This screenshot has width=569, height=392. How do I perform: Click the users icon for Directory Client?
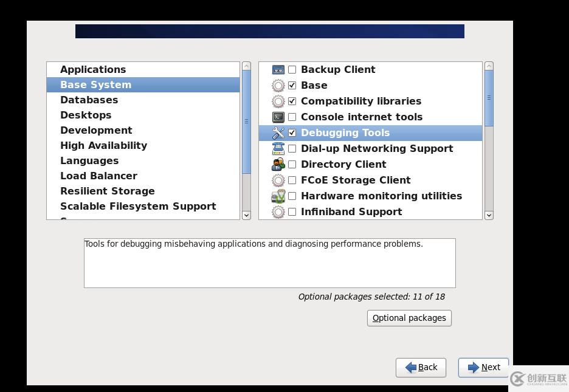coord(278,165)
